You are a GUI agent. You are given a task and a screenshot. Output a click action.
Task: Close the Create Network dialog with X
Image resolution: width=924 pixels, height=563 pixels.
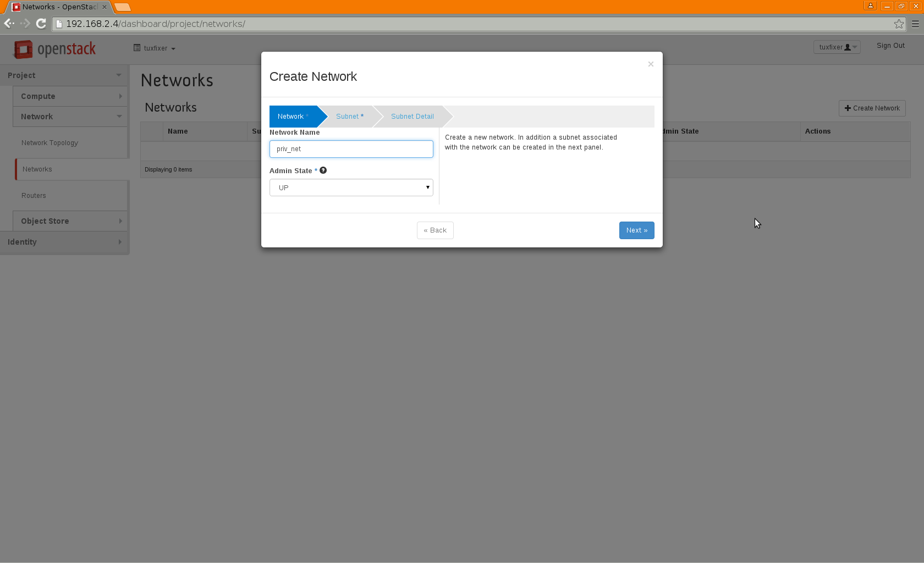tap(651, 64)
